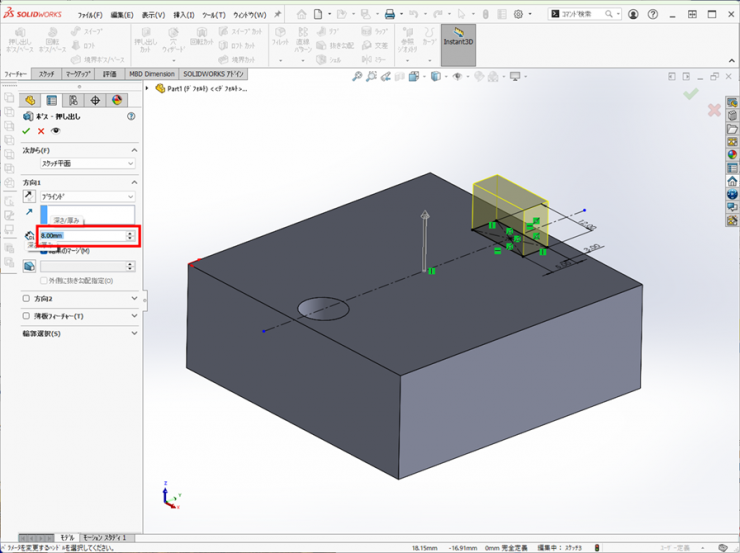Open the ブラインド (Blind) end-condition dropdown
This screenshot has width=740, height=553.
click(x=86, y=197)
